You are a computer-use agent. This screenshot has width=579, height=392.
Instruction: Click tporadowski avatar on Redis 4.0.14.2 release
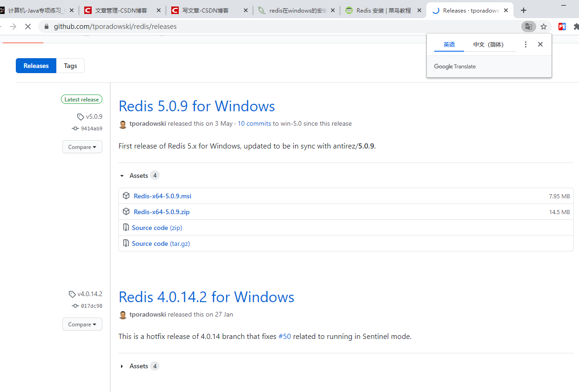(x=123, y=315)
